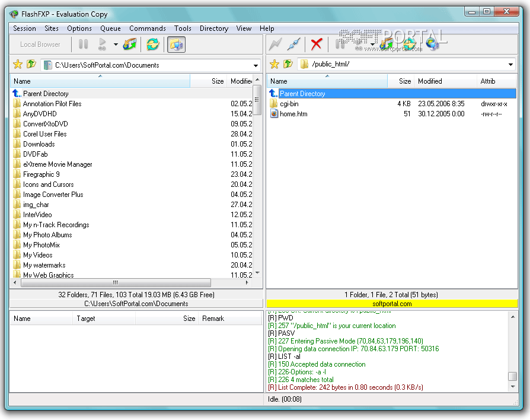Image resolution: width=530 pixels, height=420 pixels.
Task: Select the Icons and Cursors folder
Action: 49,184
